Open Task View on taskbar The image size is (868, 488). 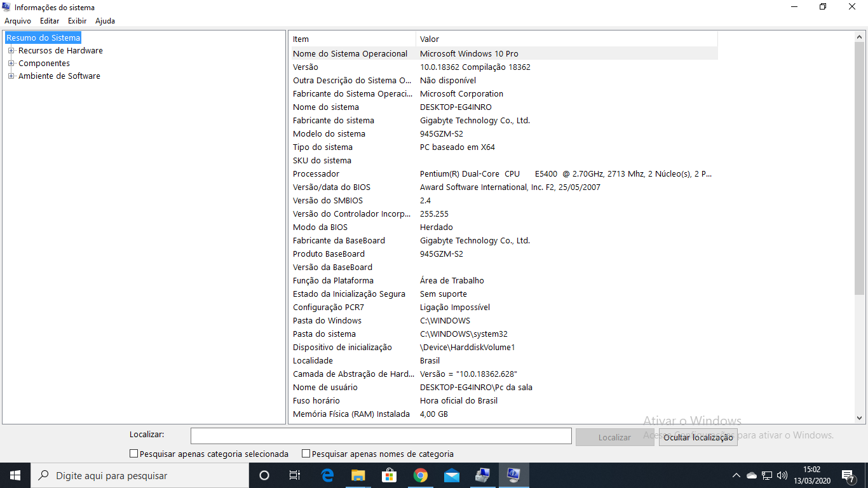pos(295,475)
